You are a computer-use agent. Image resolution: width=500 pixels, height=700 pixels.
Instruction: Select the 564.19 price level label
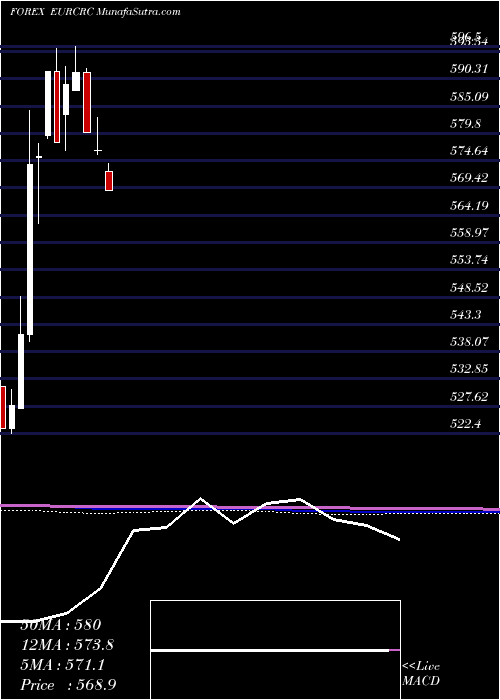(468, 205)
